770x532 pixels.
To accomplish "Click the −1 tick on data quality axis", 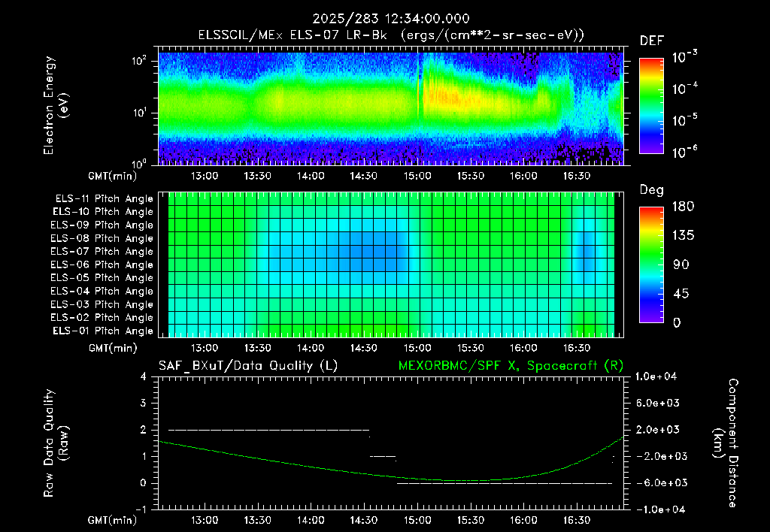I will tap(141, 509).
